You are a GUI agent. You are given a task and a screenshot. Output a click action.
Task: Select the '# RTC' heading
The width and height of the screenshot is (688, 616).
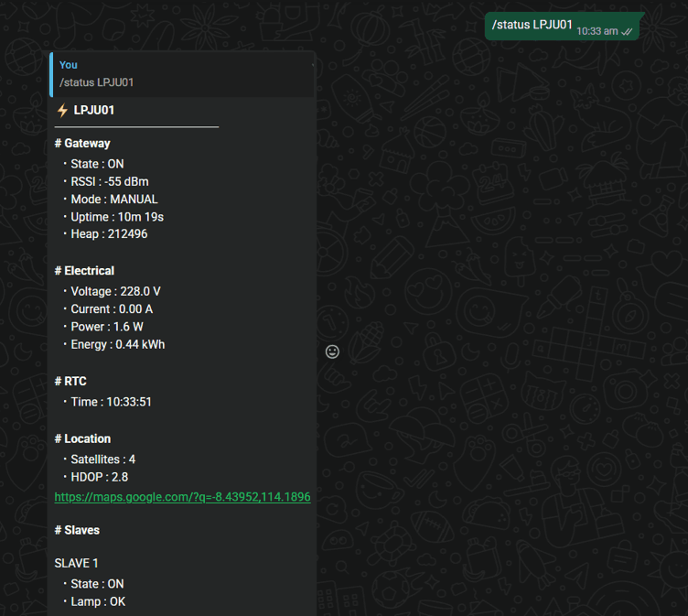70,381
